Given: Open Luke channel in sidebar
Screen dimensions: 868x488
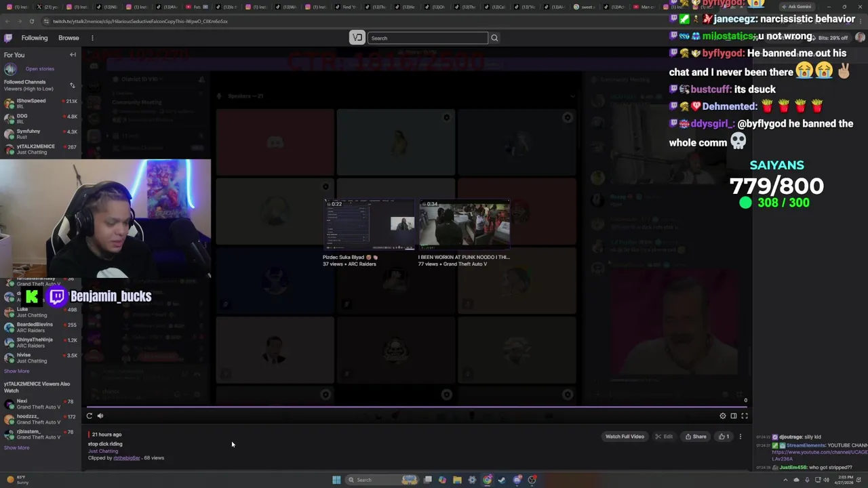Looking at the screenshot, I should click(x=41, y=312).
